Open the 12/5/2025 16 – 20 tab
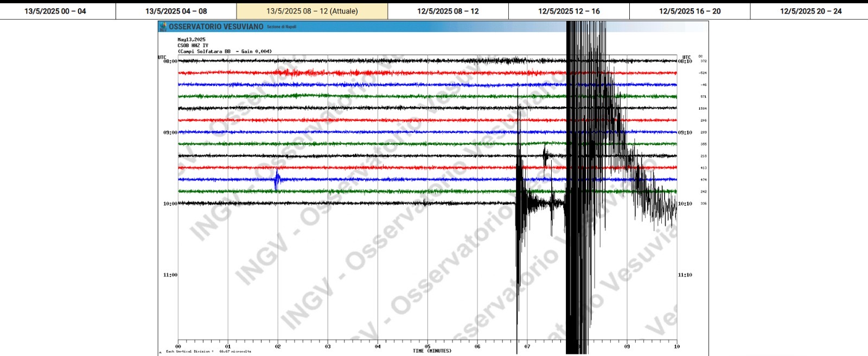 690,11
